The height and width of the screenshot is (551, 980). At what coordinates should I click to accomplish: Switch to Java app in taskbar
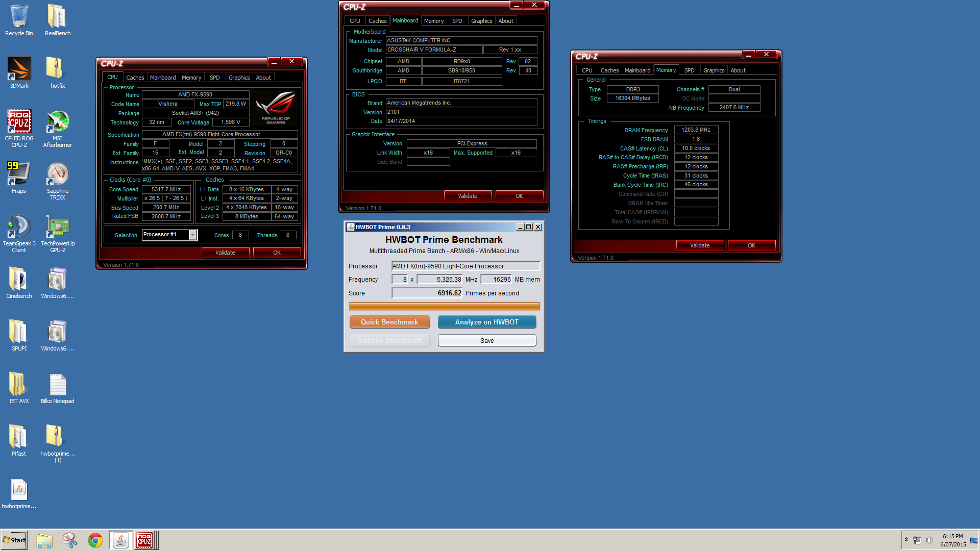click(121, 540)
